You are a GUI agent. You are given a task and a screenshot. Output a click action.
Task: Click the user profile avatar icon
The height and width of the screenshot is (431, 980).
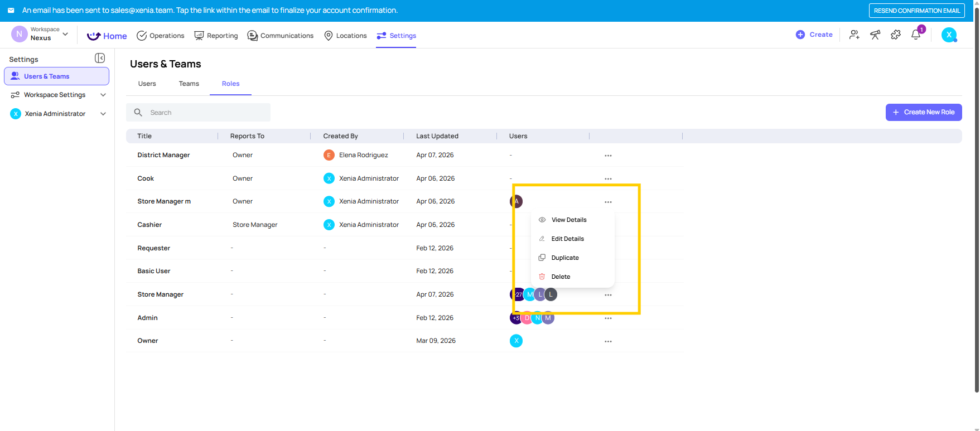[949, 35]
